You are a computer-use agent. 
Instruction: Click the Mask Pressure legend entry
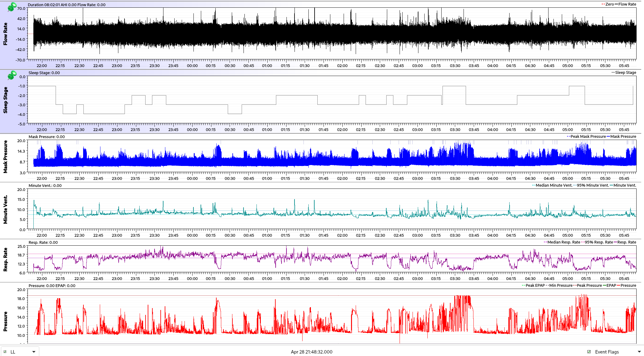coord(621,137)
